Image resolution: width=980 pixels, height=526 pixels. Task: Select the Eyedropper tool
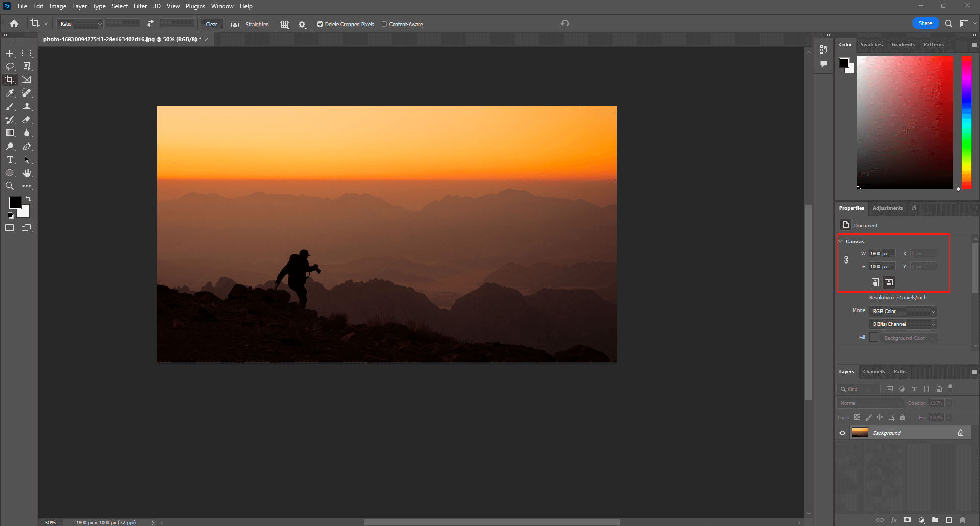(10, 93)
